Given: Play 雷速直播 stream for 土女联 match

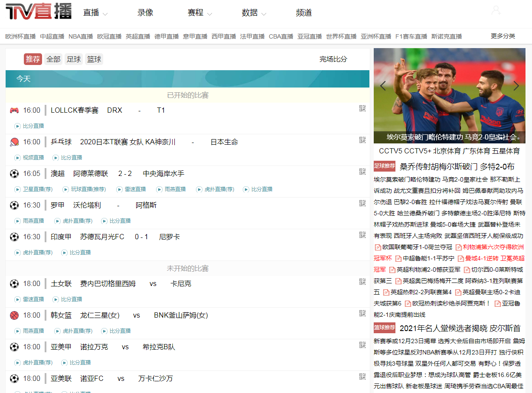Looking at the screenshot, I should [x=29, y=299].
